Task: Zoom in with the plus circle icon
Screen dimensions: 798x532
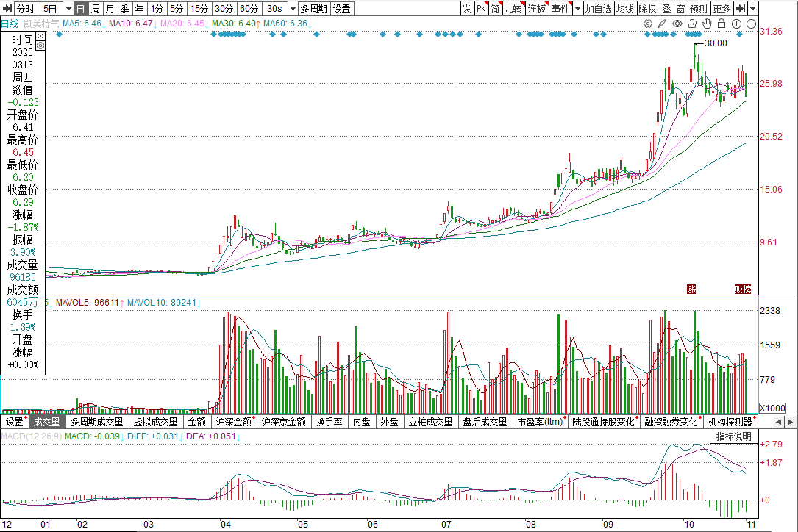Action: [x=737, y=24]
